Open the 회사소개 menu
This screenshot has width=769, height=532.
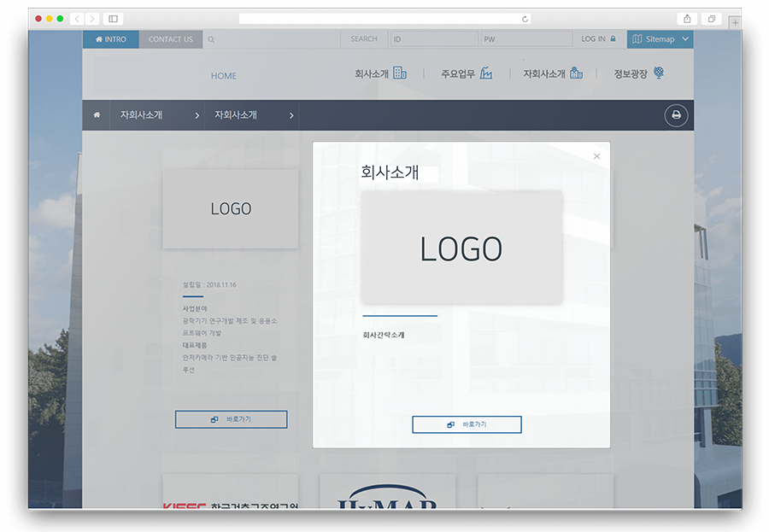pyautogui.click(x=372, y=74)
